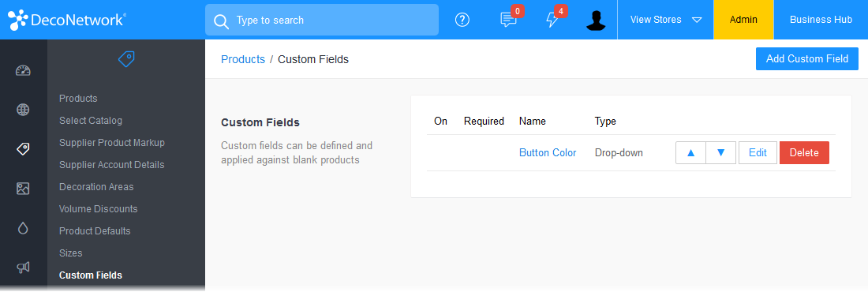Screen dimensions: 868x292
Task: Select the Admin tab
Action: [743, 20]
